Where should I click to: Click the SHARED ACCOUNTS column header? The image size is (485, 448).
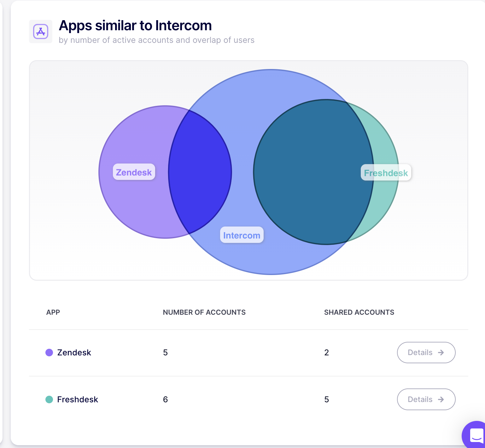click(359, 312)
